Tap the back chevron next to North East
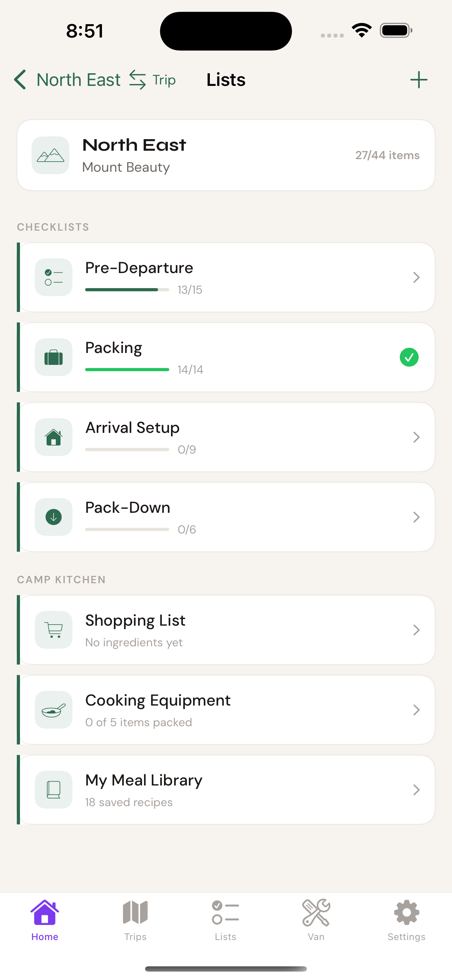Viewport: 452px width, 980px height. [x=20, y=80]
